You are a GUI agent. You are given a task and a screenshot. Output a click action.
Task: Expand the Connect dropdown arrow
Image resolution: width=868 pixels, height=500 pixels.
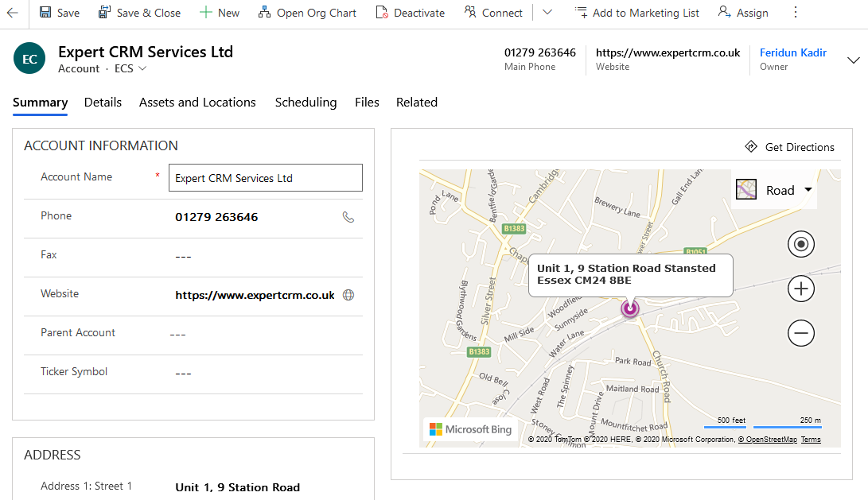pos(547,13)
